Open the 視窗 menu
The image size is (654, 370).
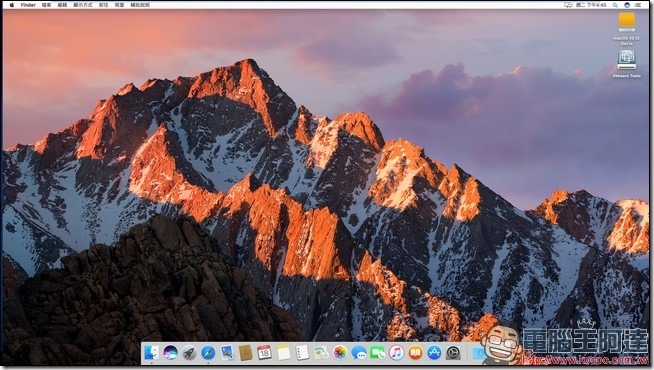click(119, 5)
